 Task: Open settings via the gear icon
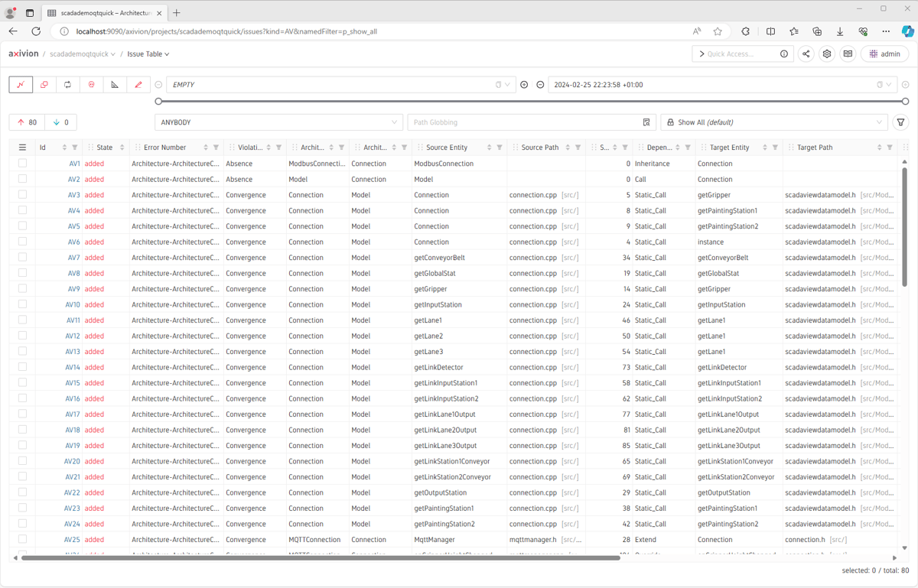coord(827,54)
